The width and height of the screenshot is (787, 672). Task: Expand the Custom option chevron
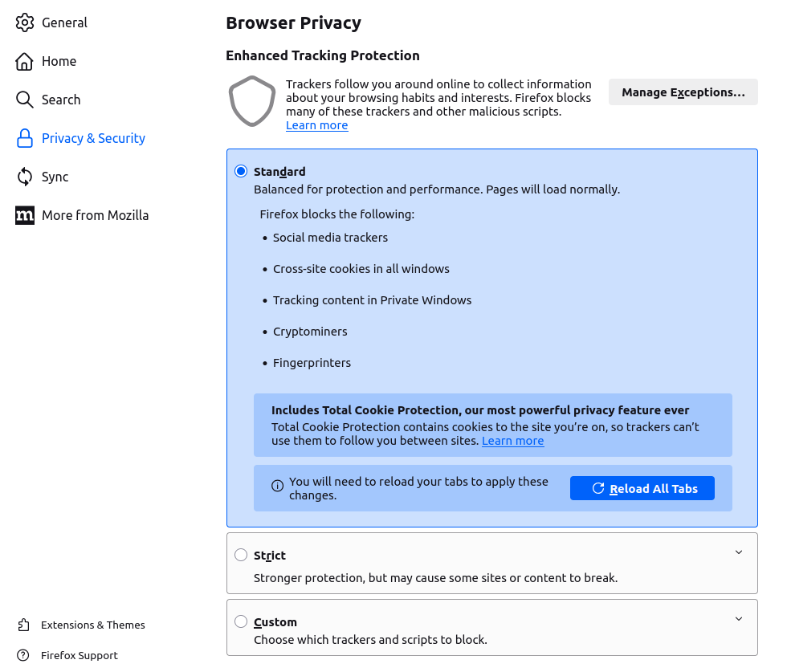[x=739, y=619]
